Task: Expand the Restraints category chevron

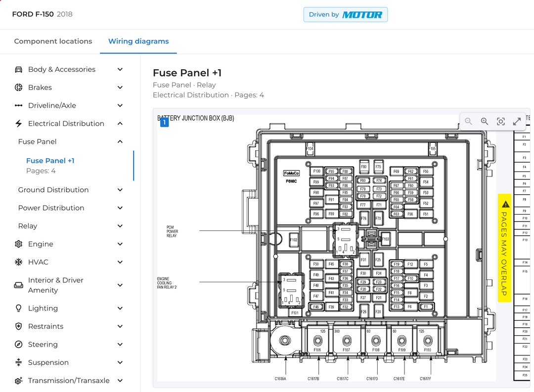Action: (120, 326)
